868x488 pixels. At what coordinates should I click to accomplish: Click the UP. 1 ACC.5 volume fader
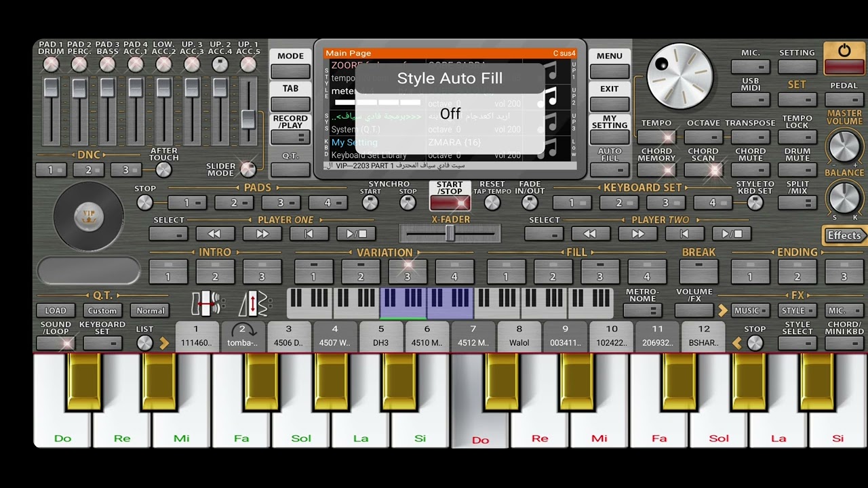[x=248, y=119]
